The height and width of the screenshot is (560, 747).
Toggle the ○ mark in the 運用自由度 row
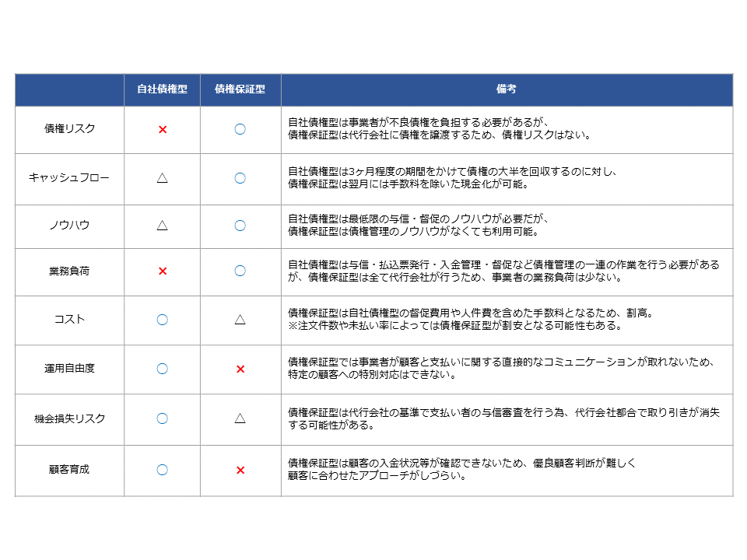point(162,369)
